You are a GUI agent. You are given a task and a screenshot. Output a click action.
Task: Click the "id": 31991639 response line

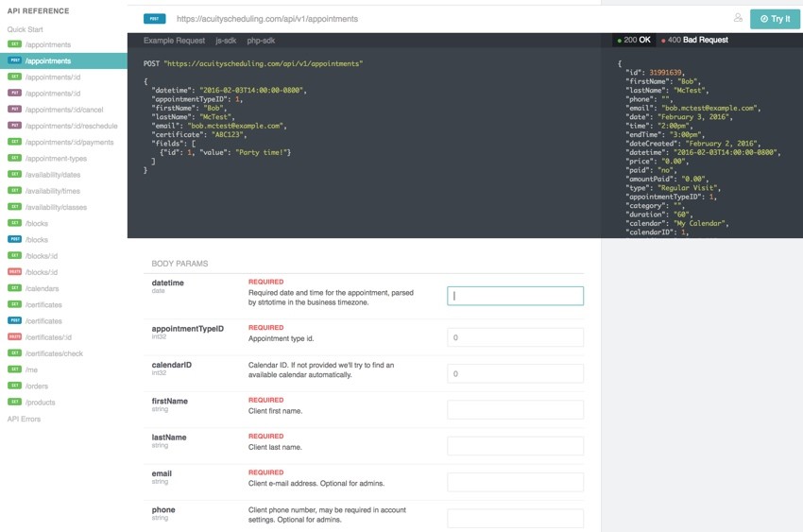[655, 73]
